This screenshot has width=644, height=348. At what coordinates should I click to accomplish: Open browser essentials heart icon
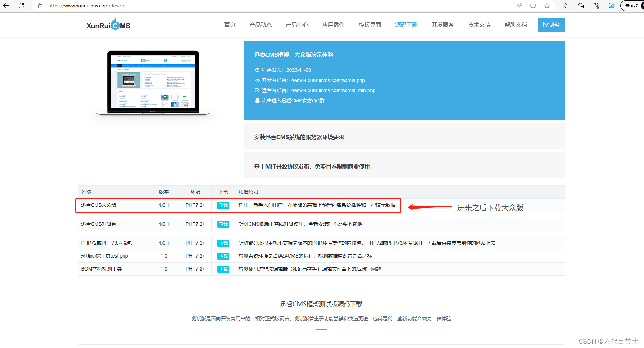(x=596, y=6)
